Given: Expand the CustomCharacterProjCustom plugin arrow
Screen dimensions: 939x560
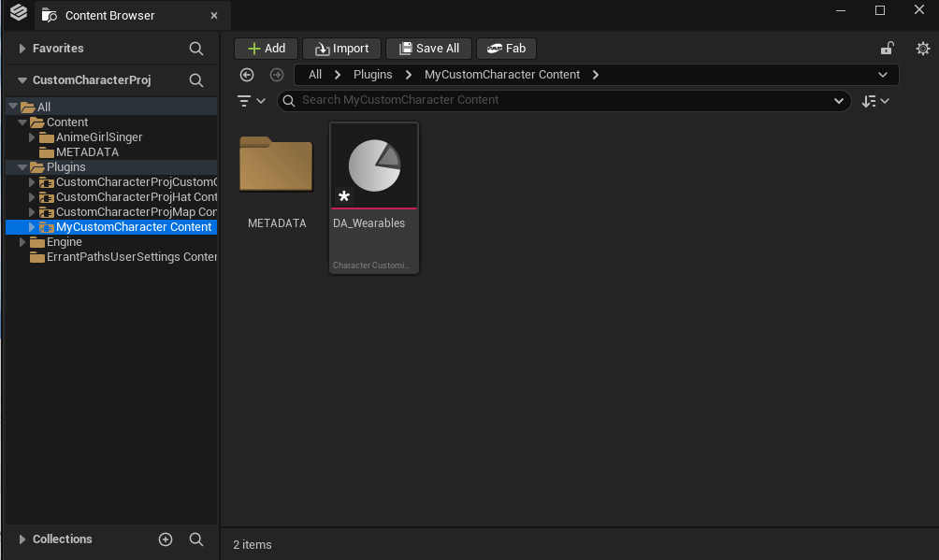Looking at the screenshot, I should coord(32,182).
